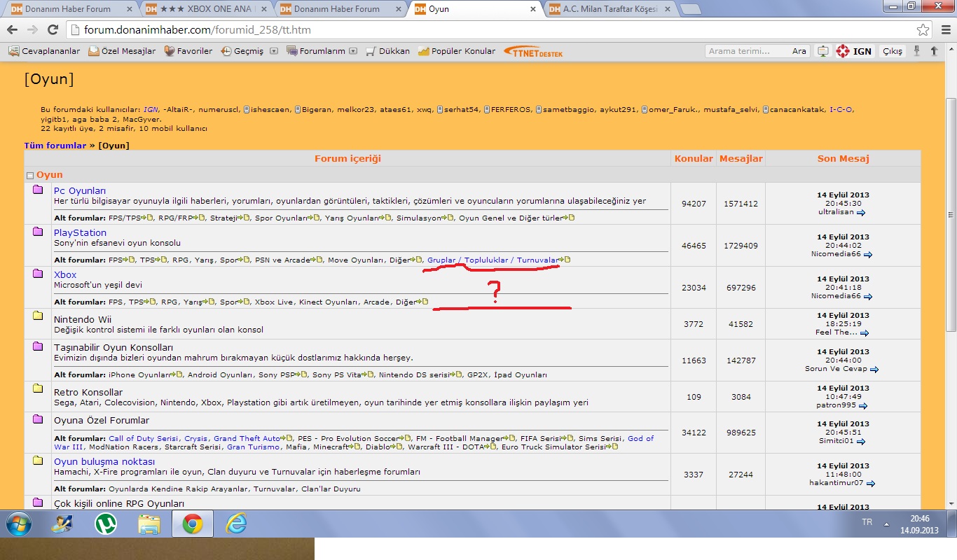Image resolution: width=957 pixels, height=560 pixels.
Task: Open the Forumlarım link
Action: 317,51
